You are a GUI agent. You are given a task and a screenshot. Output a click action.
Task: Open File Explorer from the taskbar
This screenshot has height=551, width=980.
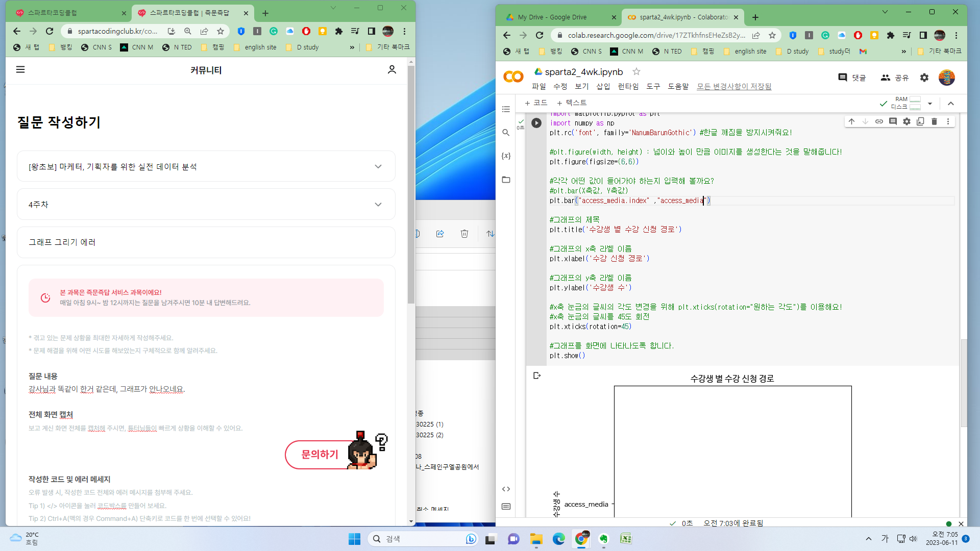(x=536, y=539)
